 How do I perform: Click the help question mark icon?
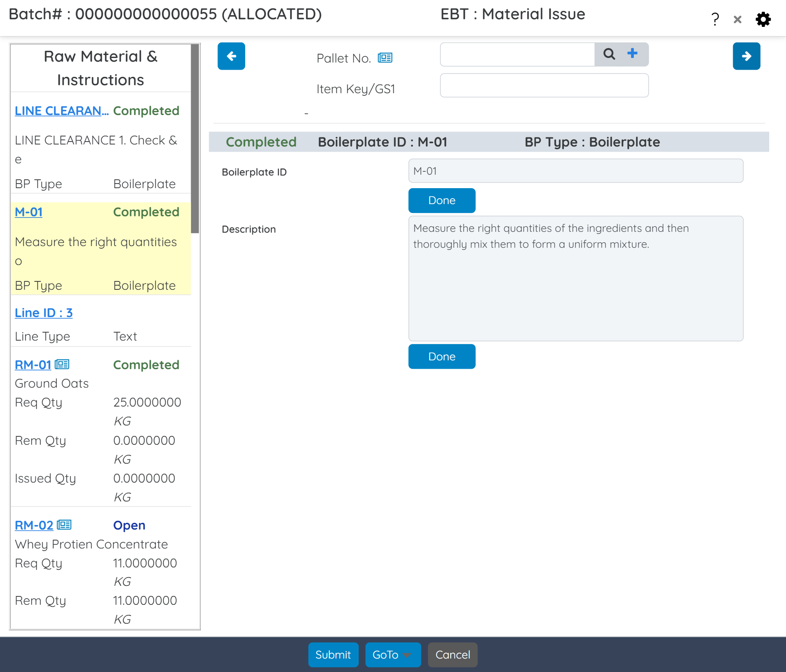coord(715,19)
